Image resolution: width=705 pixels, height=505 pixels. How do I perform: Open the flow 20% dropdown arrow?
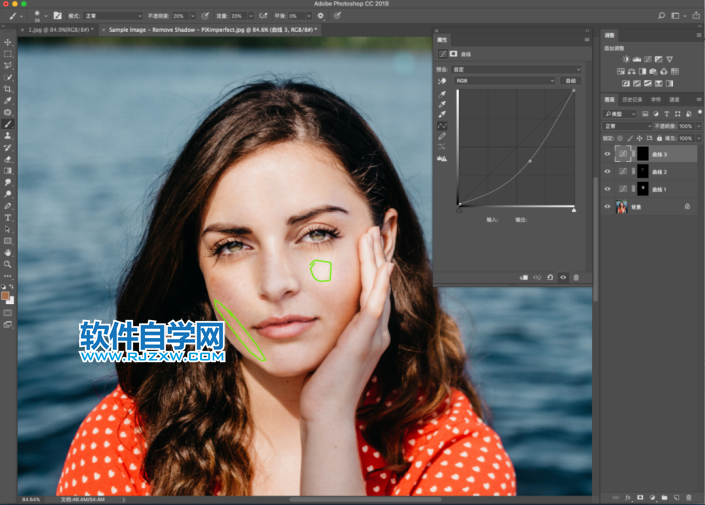(251, 16)
